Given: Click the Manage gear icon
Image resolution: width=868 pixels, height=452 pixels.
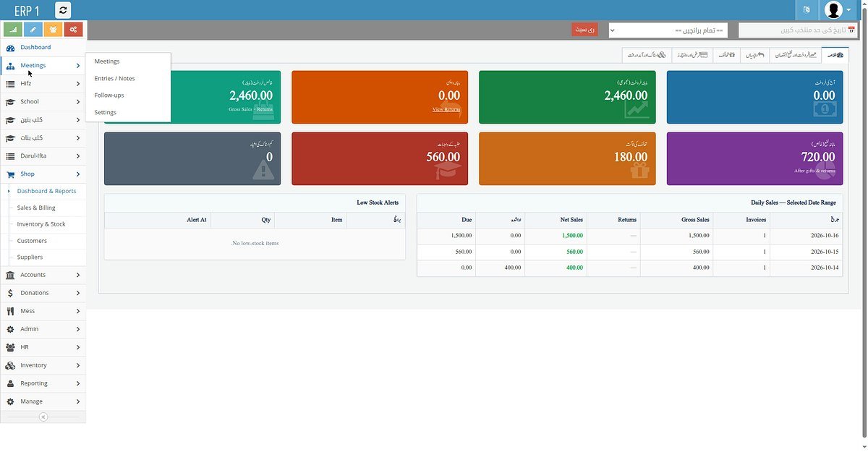Looking at the screenshot, I should (10, 401).
